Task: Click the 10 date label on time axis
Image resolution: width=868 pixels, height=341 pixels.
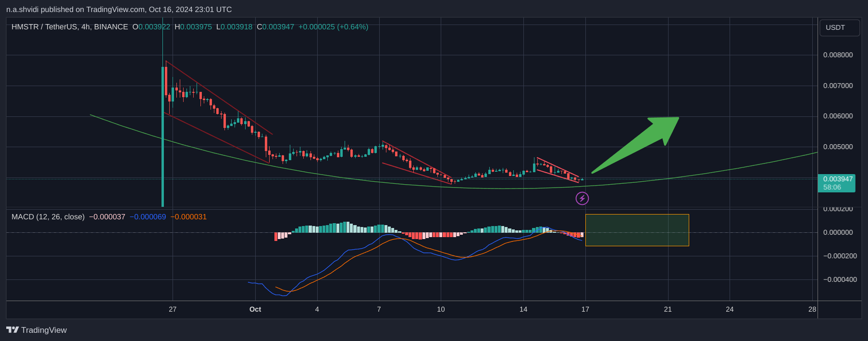Action: pyautogui.click(x=441, y=309)
